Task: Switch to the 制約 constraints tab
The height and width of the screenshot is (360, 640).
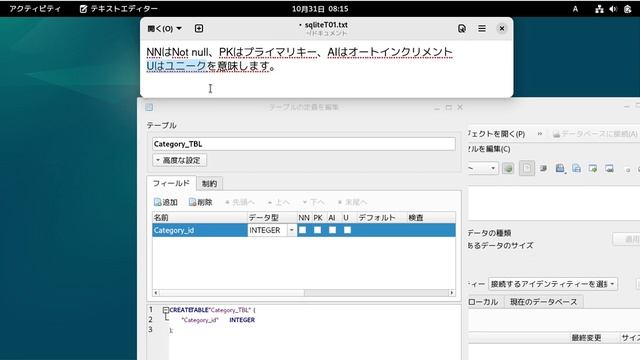Action: tap(209, 184)
